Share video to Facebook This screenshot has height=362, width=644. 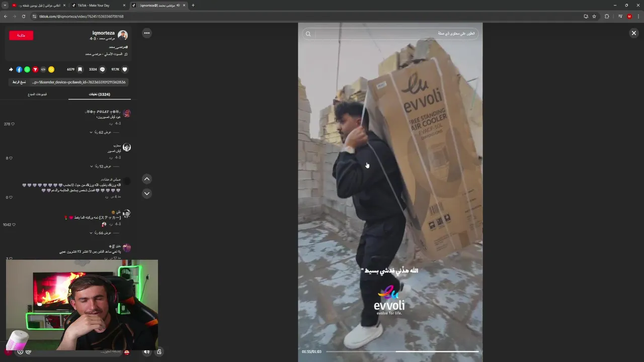pyautogui.click(x=19, y=69)
